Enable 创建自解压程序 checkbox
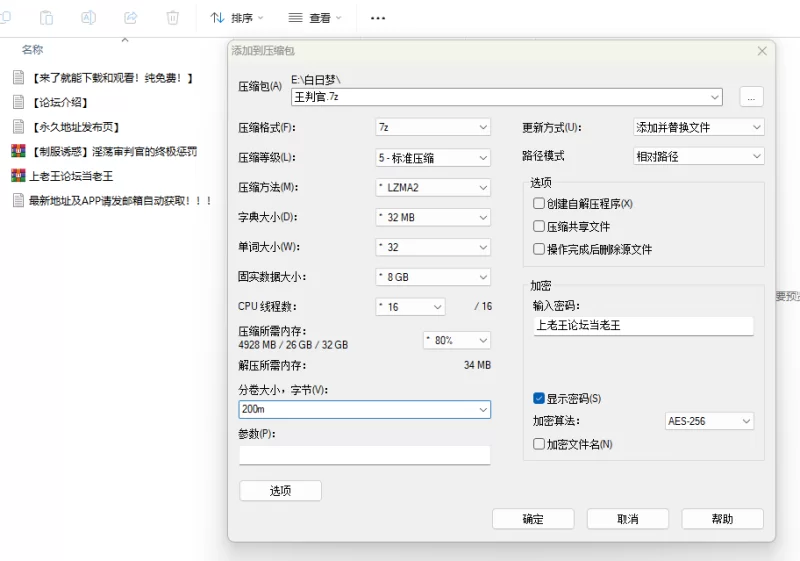Image resolution: width=800 pixels, height=561 pixels. [539, 204]
